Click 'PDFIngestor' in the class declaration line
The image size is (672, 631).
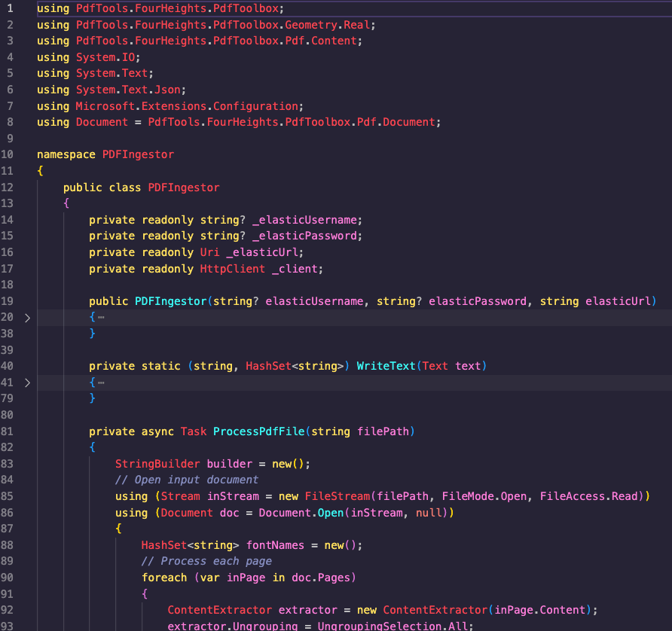184,187
